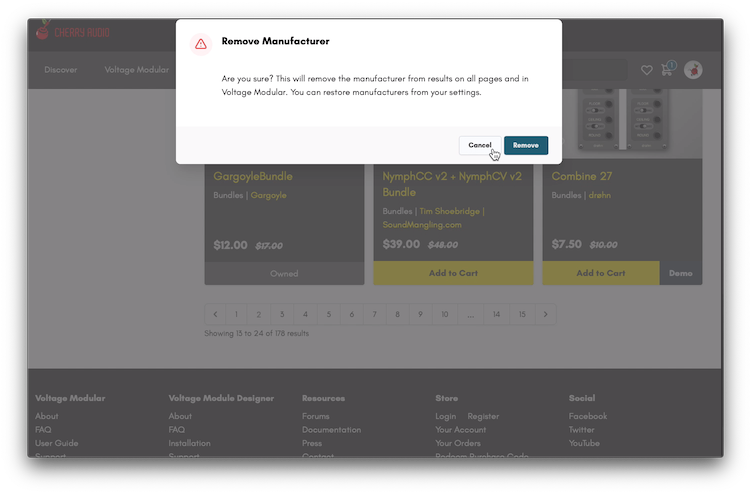
Task: Open Installation footer link
Action: pos(190,443)
